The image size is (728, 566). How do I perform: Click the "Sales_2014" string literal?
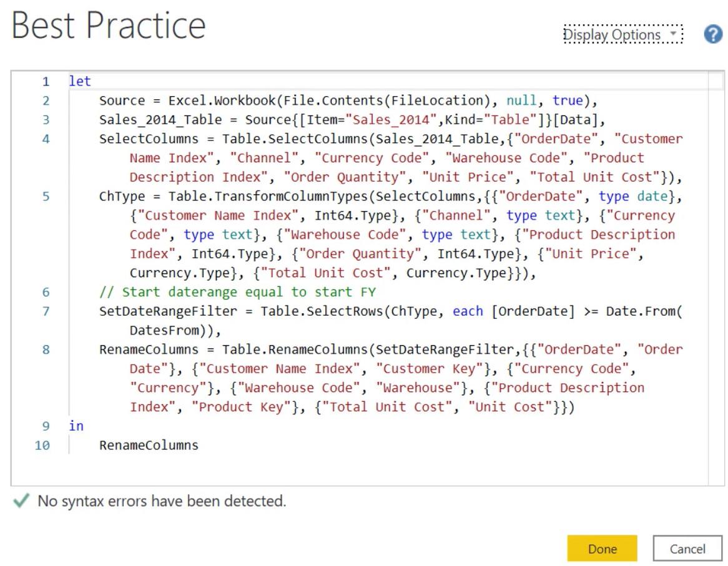[x=391, y=120]
